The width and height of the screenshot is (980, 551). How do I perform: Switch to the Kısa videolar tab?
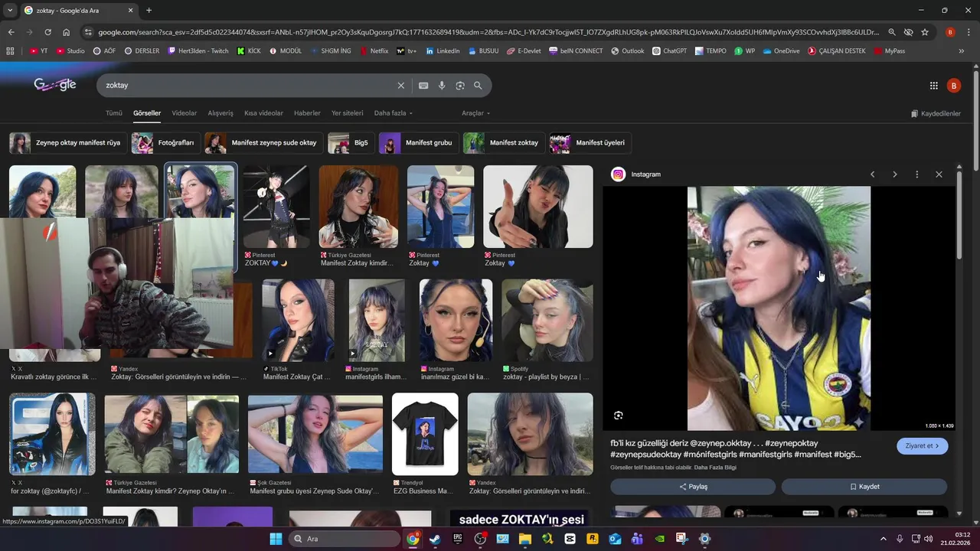click(x=263, y=113)
